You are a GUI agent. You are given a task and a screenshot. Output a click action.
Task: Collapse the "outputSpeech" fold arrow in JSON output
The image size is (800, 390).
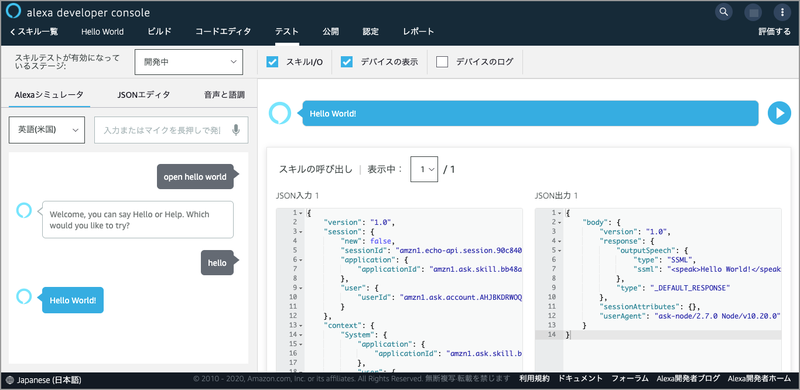click(x=560, y=250)
